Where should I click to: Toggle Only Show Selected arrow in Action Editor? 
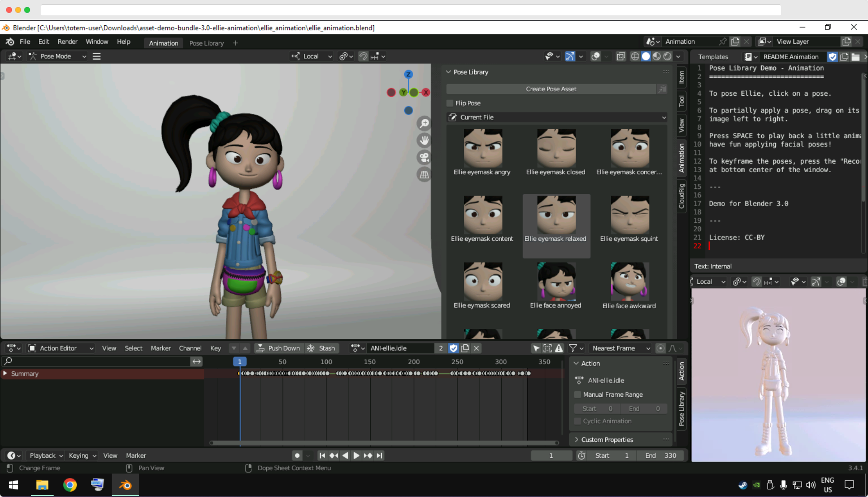[x=536, y=348]
